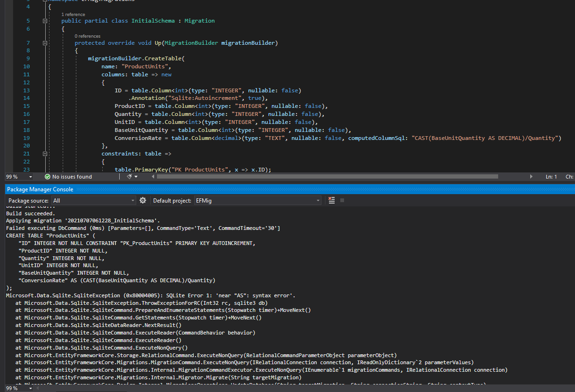This screenshot has width=575, height=392.
Task: Click the Ln 1 position indicator
Action: (x=552, y=176)
